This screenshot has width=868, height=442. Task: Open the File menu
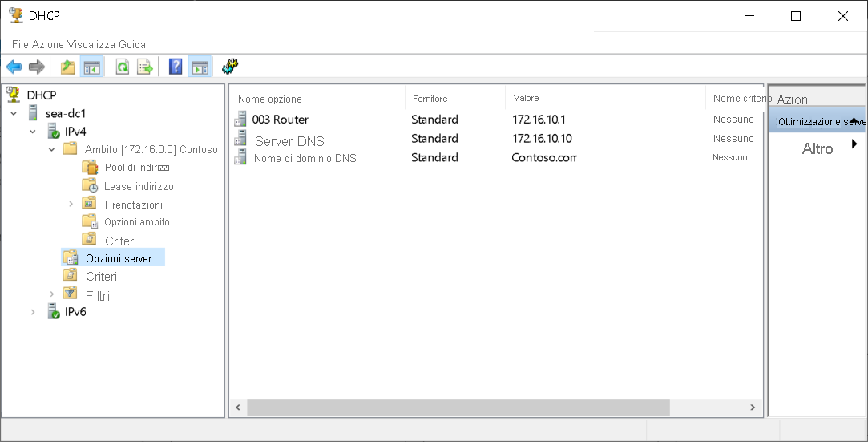pyautogui.click(x=21, y=44)
